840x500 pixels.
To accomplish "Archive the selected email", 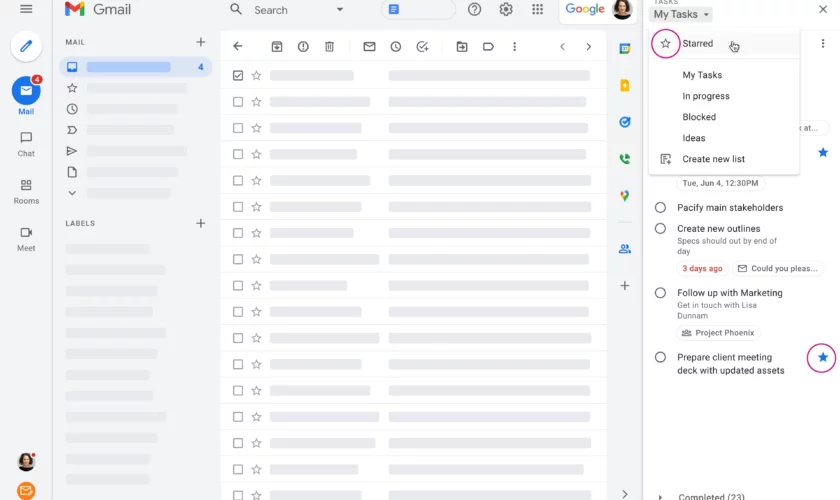I will (276, 47).
